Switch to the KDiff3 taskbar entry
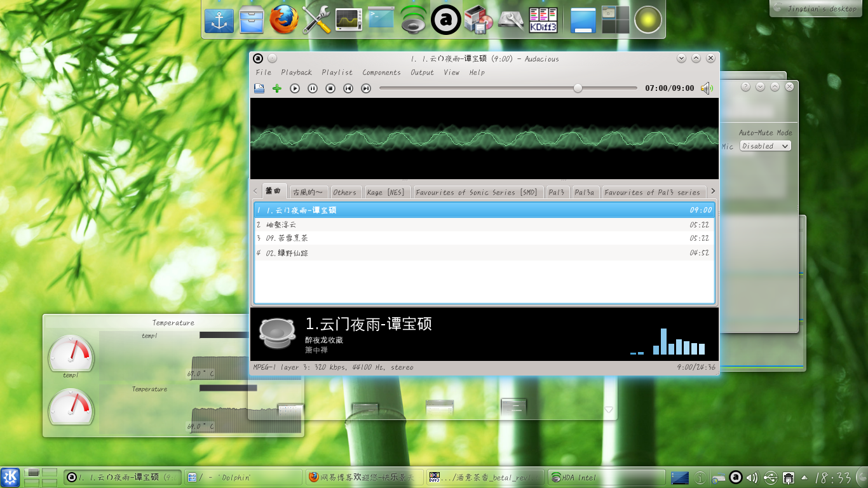 [485, 477]
